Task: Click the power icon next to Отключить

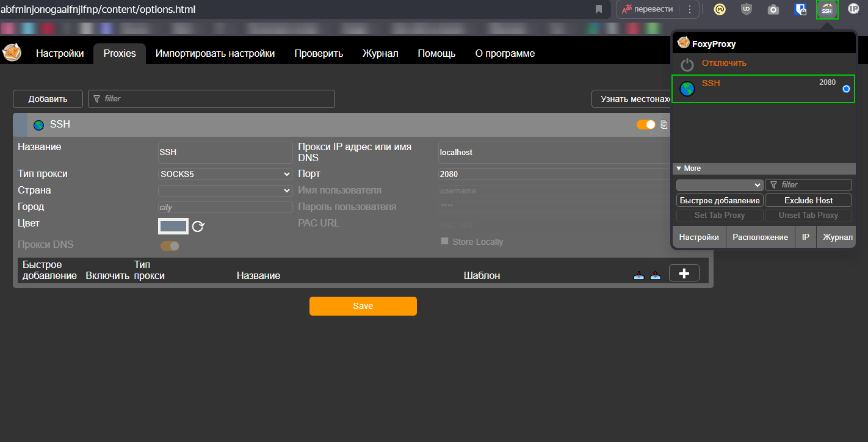Action: pos(688,65)
